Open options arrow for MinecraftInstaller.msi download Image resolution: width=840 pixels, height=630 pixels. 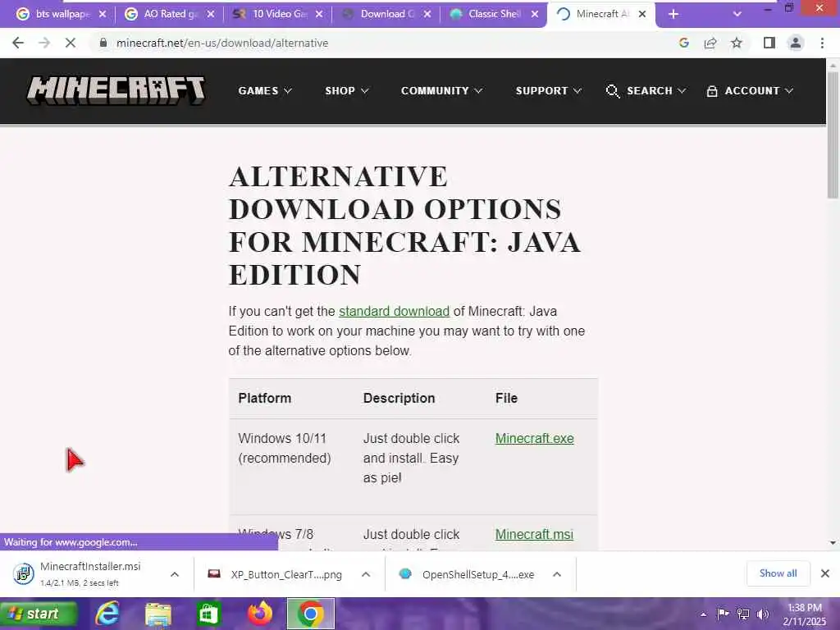[175, 574]
